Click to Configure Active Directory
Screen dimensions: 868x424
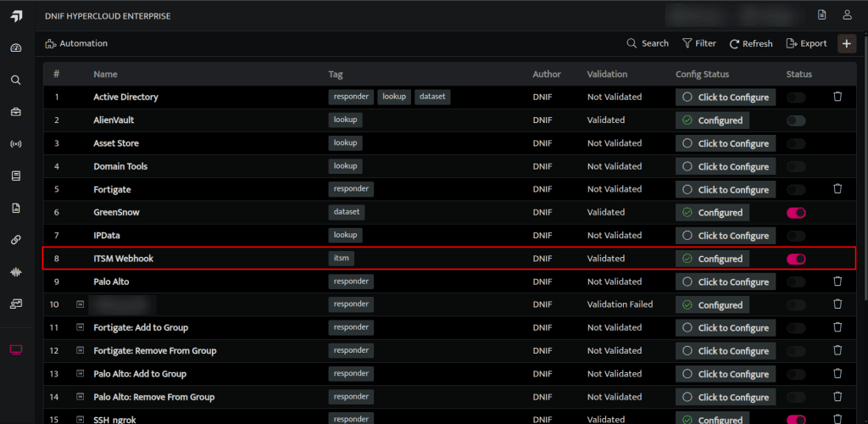(726, 97)
